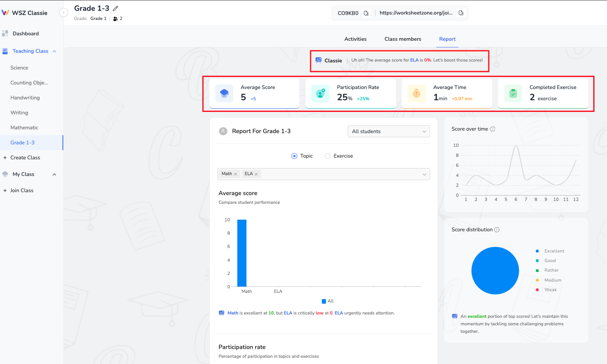Image resolution: width=607 pixels, height=364 pixels.
Task: Copy the CO9KB0 class code
Action: pyautogui.click(x=366, y=13)
